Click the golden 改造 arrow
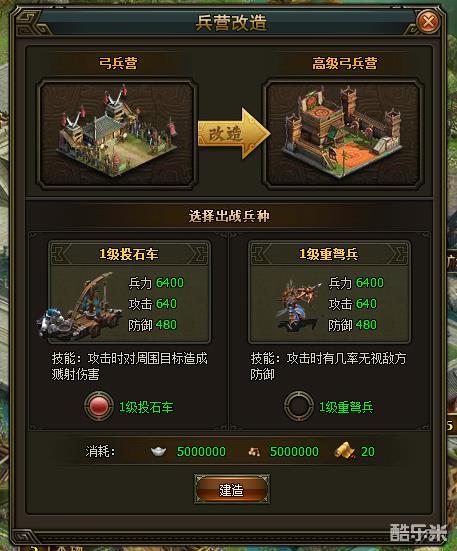Screen dimensions: 457x551 click(x=234, y=134)
